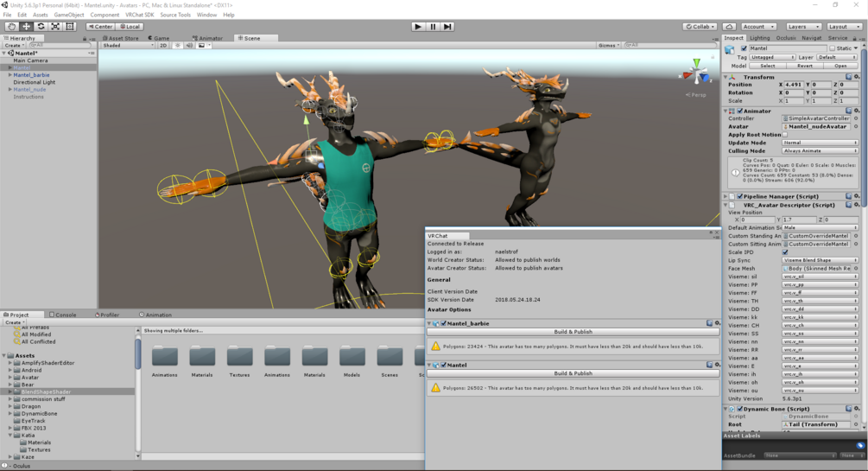Image resolution: width=868 pixels, height=471 pixels.
Task: Click the Avatar object picker circle
Action: coord(856,126)
